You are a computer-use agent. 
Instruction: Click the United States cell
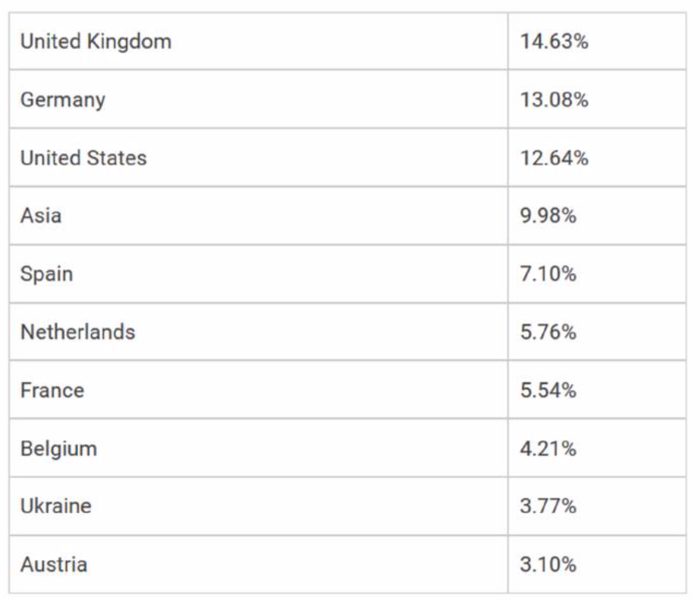point(83,158)
